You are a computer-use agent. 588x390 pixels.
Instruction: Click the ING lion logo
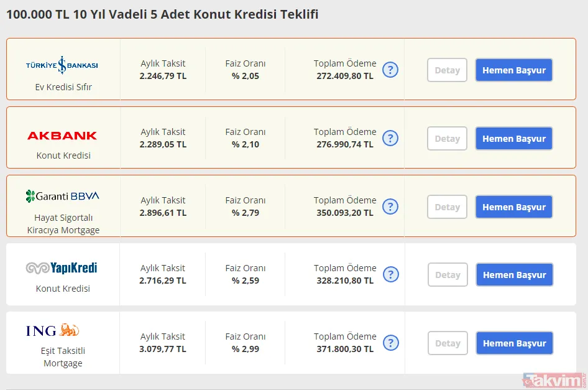point(69,330)
